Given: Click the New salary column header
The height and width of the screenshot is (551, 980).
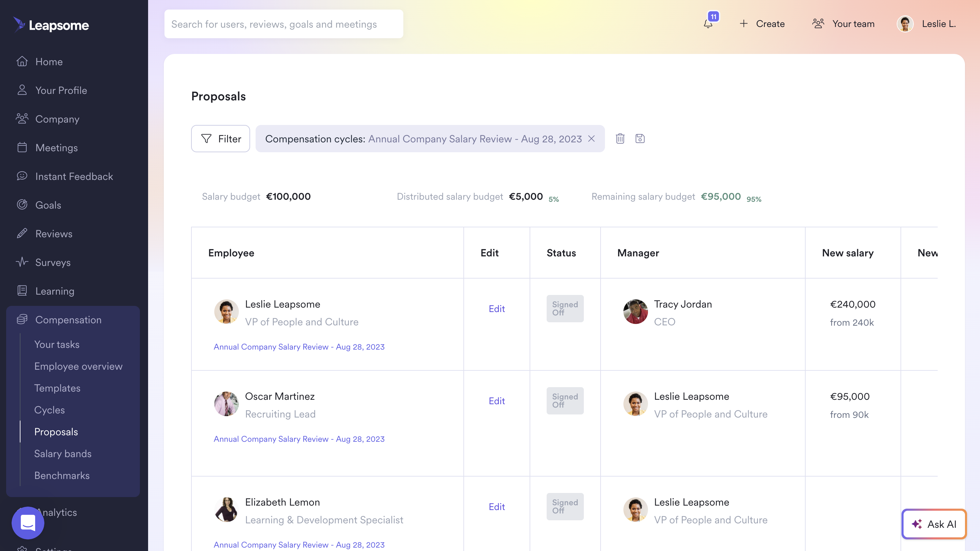Looking at the screenshot, I should (x=848, y=253).
